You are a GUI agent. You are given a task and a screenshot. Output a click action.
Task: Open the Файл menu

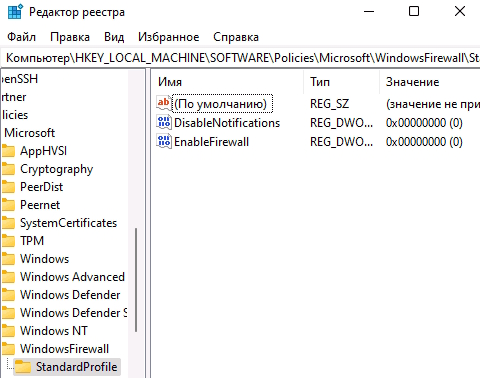tap(21, 37)
